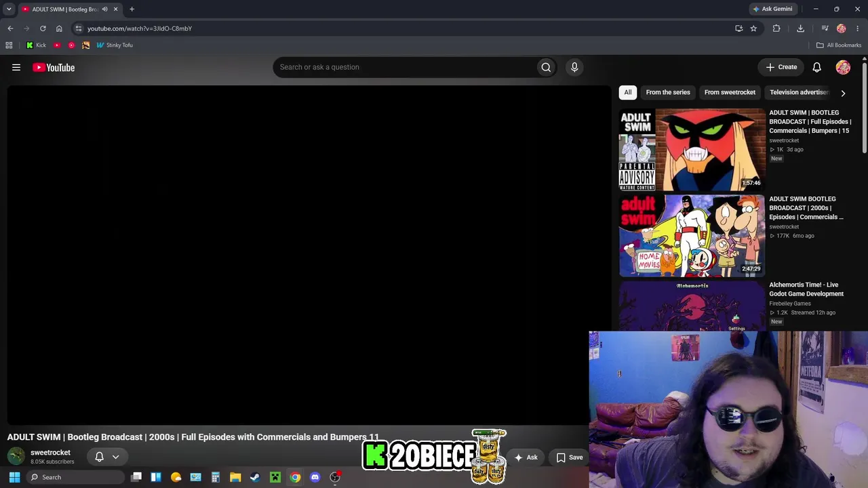Viewport: 868px width, 488px height.
Task: Open the Chrome three-dot menu
Action: (858, 28)
